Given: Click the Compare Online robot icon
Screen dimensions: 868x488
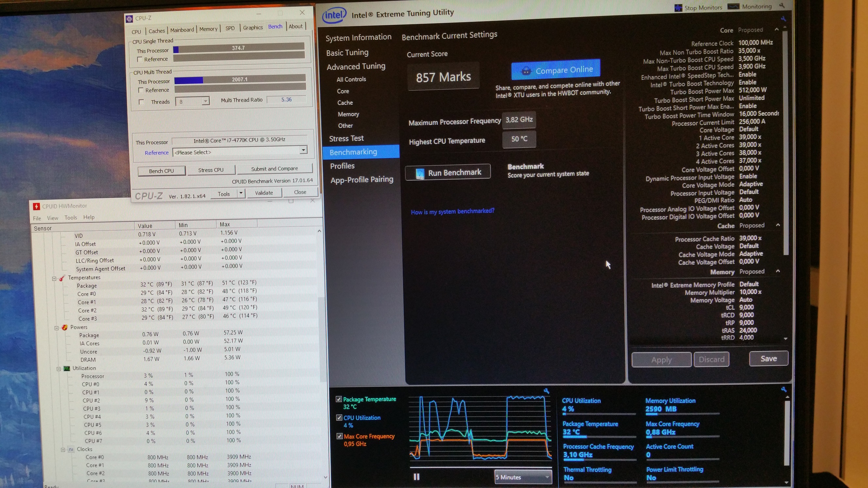Looking at the screenshot, I should coord(526,71).
